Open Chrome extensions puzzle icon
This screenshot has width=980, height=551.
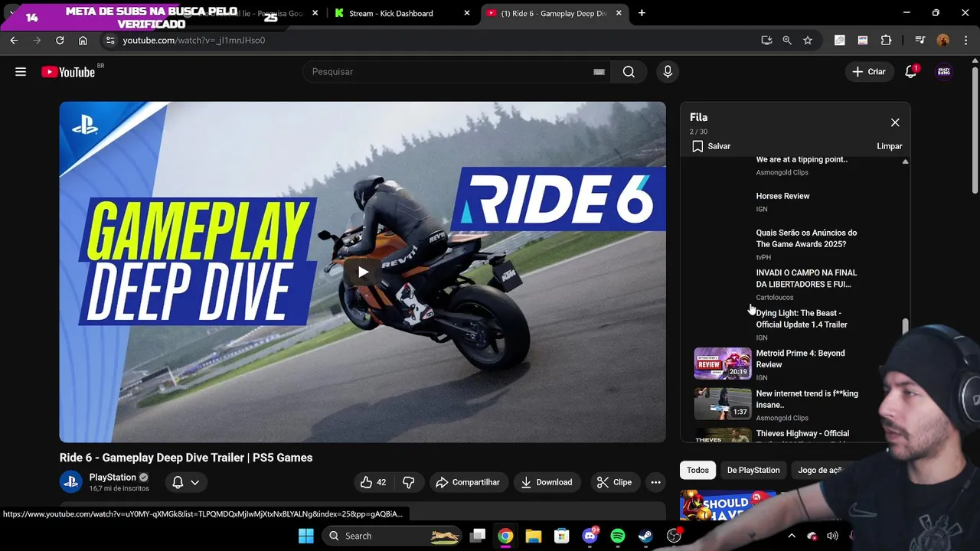tap(887, 41)
